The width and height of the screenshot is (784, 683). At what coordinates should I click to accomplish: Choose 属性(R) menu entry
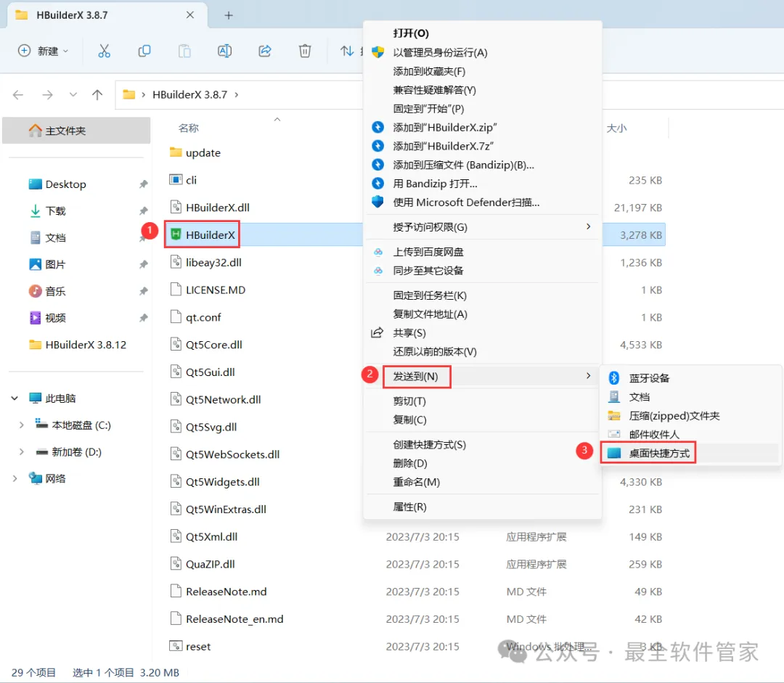(x=409, y=507)
